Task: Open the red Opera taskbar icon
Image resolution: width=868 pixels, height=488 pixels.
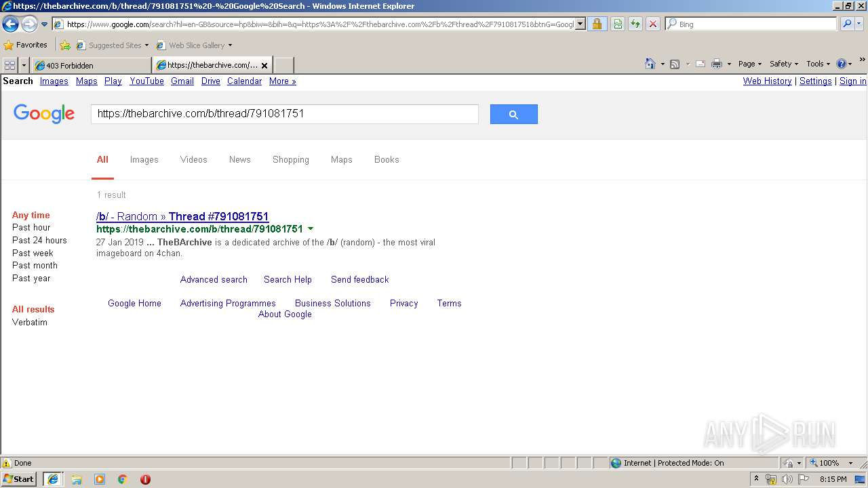Action: coord(145,479)
